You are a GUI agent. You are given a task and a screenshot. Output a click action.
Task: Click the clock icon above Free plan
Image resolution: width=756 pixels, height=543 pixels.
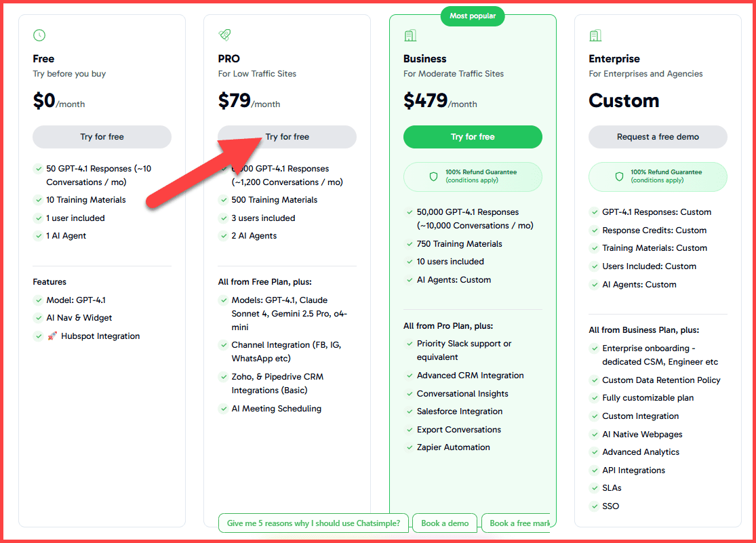(x=39, y=35)
